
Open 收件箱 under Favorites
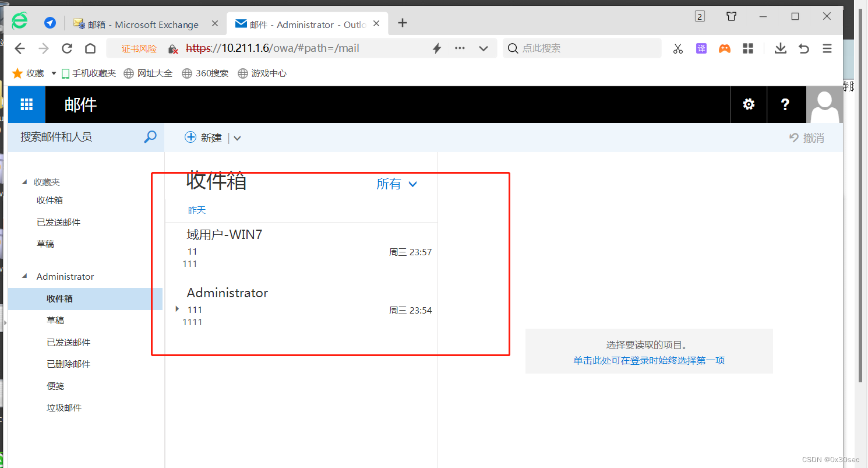pyautogui.click(x=50, y=200)
